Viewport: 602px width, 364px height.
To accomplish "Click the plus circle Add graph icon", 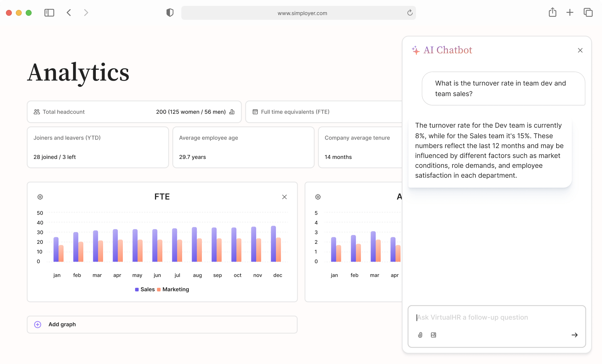I will [x=38, y=325].
